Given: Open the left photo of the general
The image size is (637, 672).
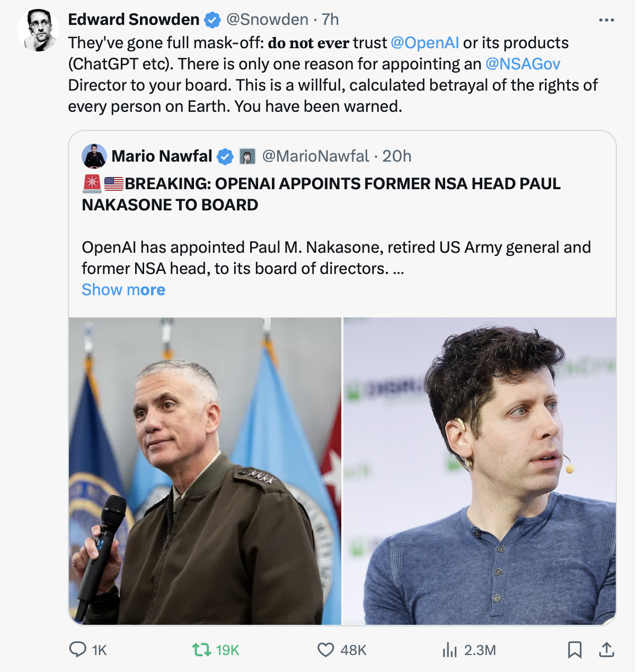Looking at the screenshot, I should [x=205, y=471].
